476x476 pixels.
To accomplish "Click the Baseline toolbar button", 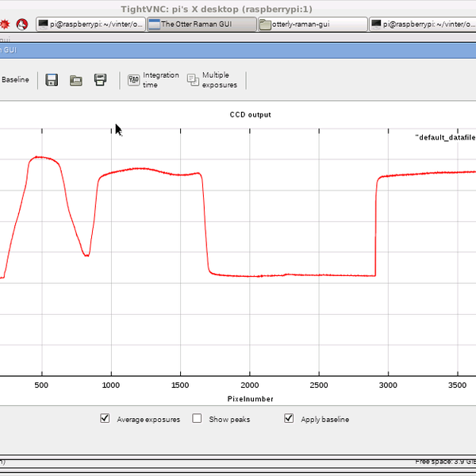I will [15, 80].
